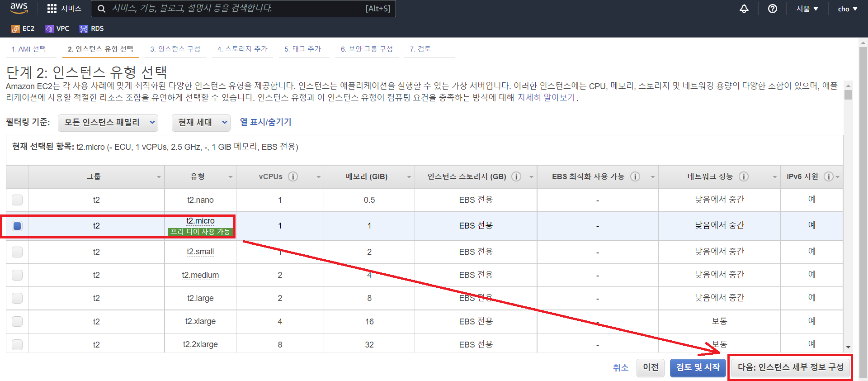
Task: Check the t2.large row checkbox
Action: click(17, 298)
